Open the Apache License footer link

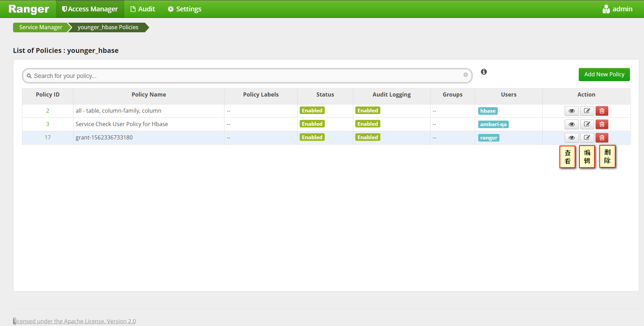[74, 321]
